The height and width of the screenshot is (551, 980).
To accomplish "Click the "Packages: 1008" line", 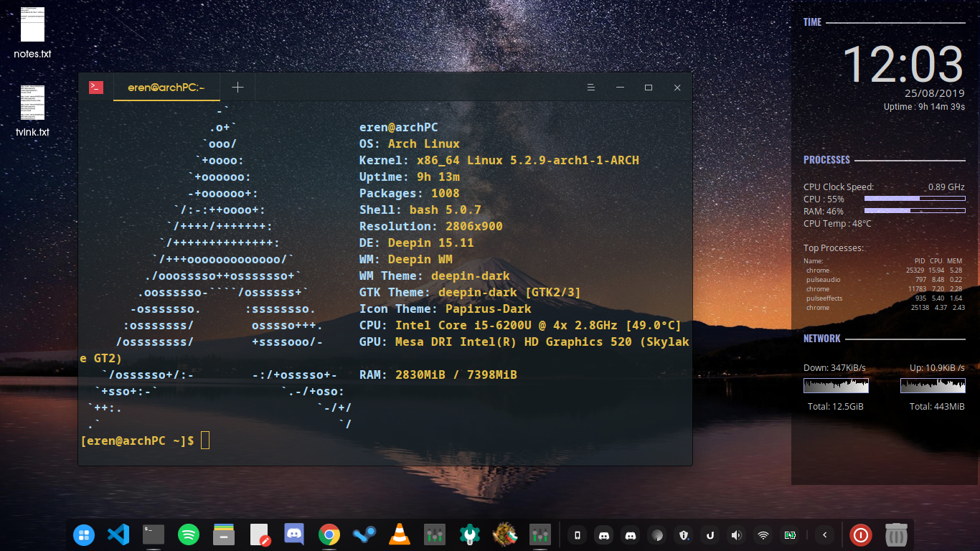I will tap(410, 193).
